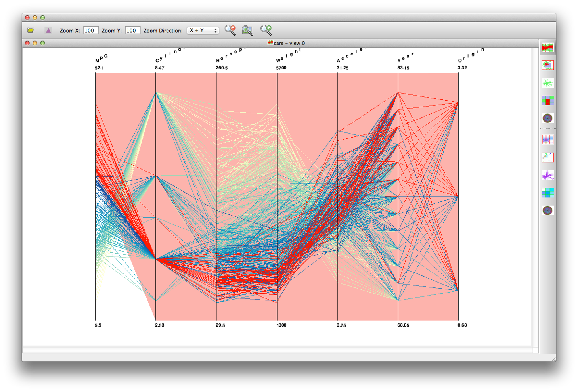
Task: Open a data file with the folder icon
Action: click(x=31, y=30)
